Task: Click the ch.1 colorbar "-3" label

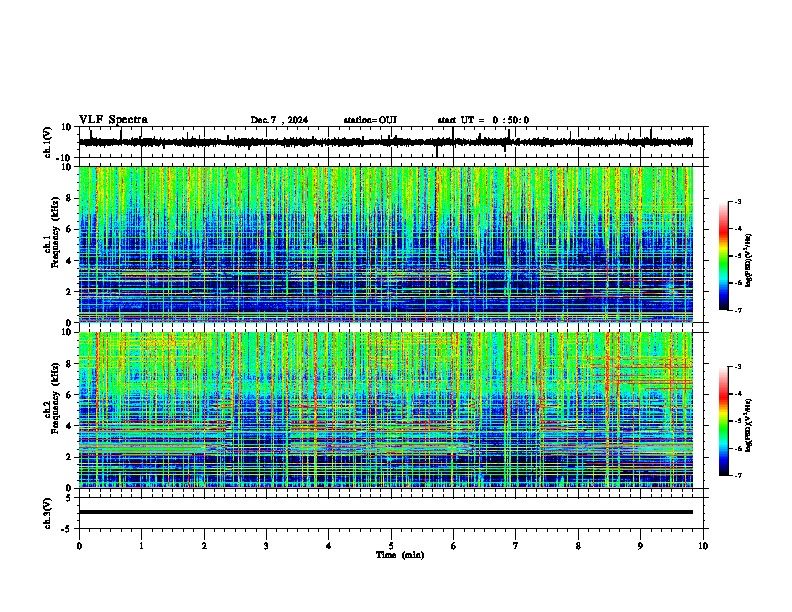Action: click(737, 201)
